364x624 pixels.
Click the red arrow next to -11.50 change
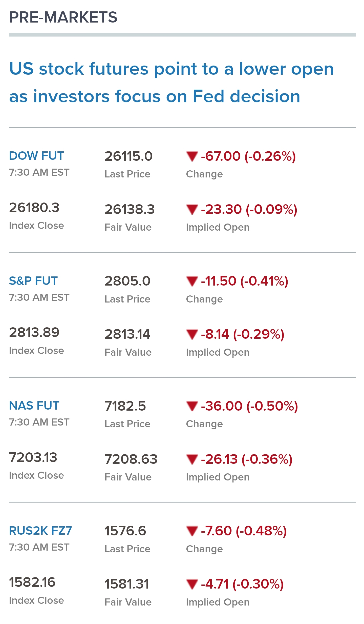[192, 281]
